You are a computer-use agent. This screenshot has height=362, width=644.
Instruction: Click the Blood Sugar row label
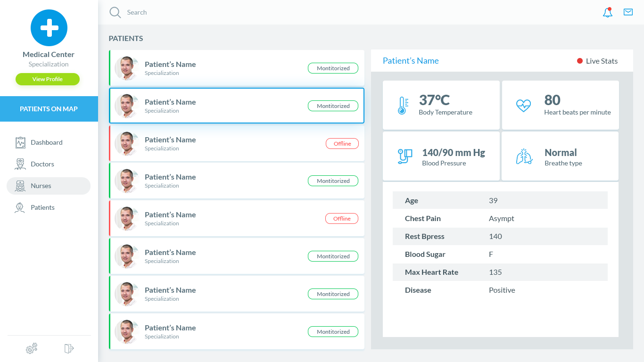425,254
